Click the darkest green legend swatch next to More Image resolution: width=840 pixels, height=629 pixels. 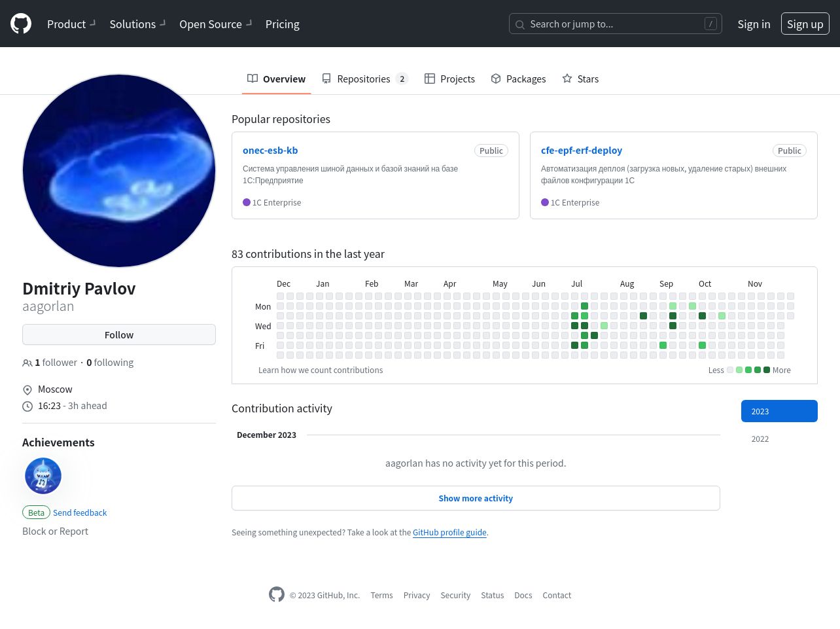(767, 370)
